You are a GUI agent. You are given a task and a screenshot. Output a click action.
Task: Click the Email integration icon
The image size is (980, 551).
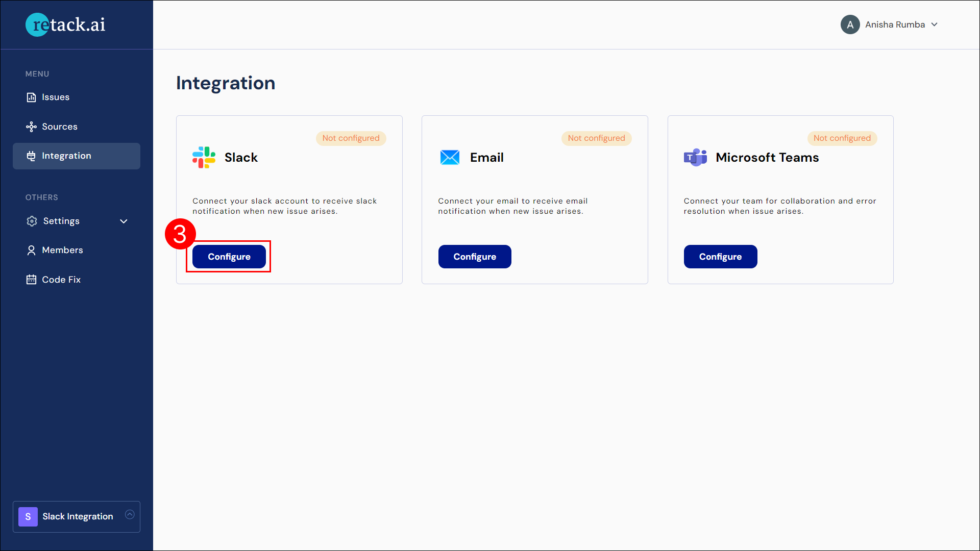pyautogui.click(x=449, y=158)
